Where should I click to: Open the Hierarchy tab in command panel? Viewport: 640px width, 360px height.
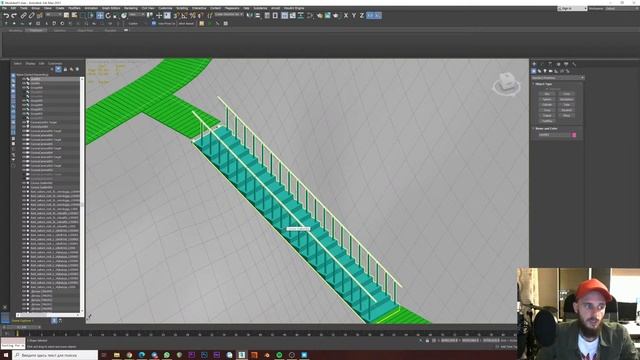click(x=550, y=64)
